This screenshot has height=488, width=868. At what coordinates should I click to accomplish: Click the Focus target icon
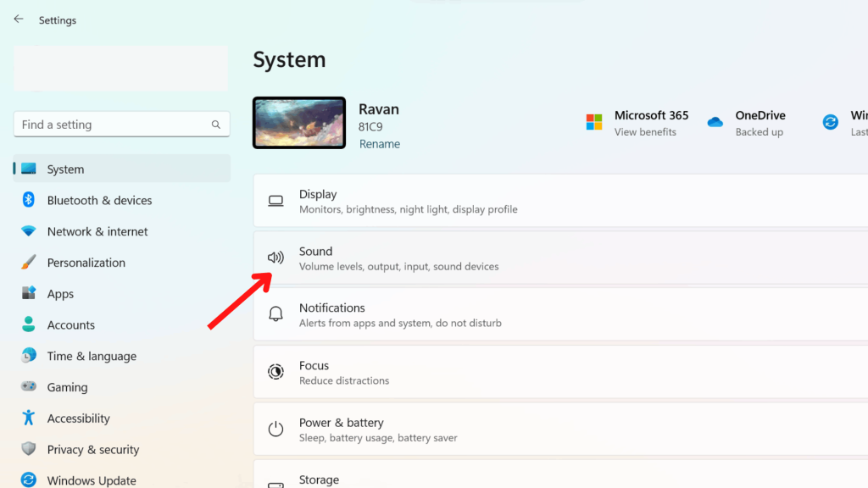tap(275, 371)
